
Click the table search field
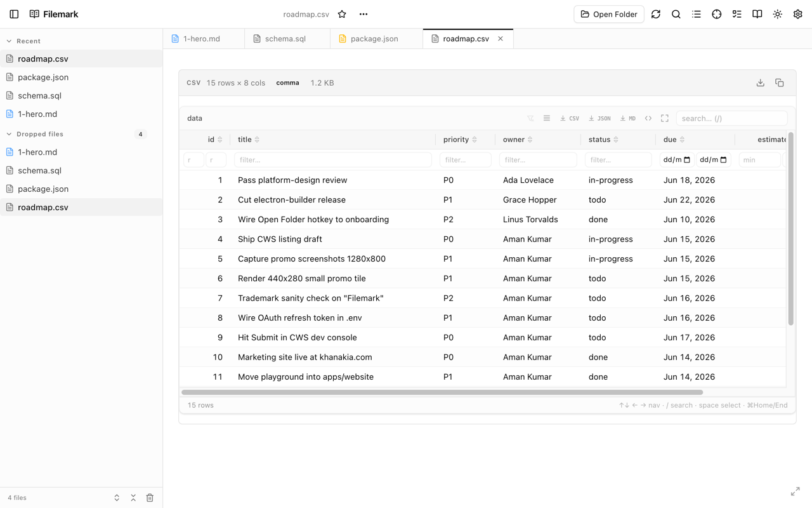[x=731, y=118]
